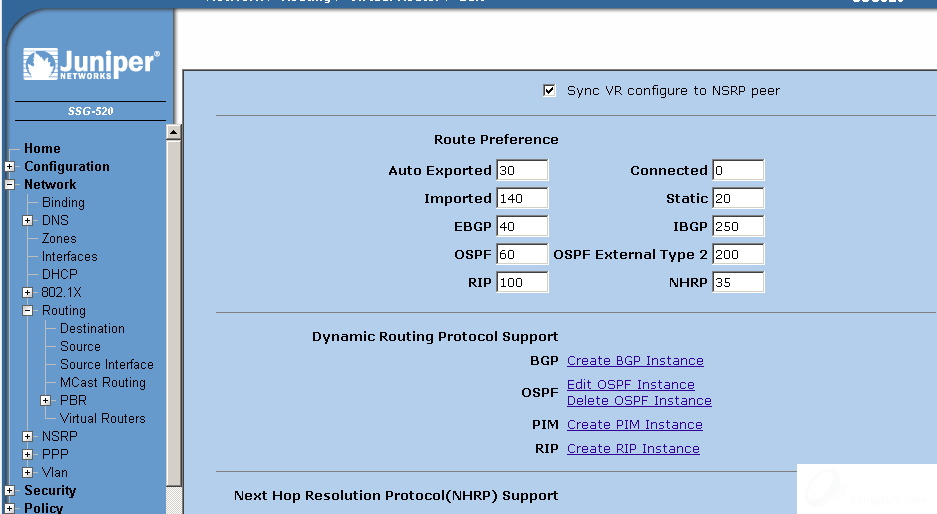The image size is (937, 514).
Task: Go to Interfaces in Network menu
Action: pos(69,257)
